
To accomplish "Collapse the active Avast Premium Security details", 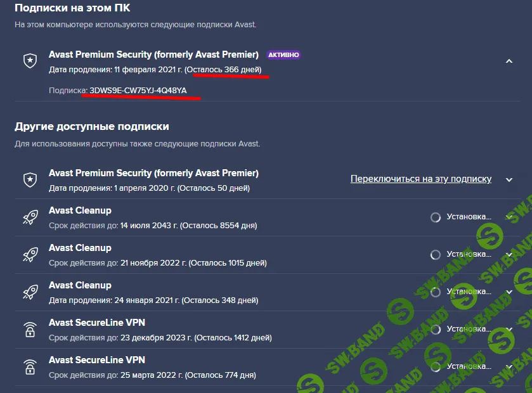I will tap(509, 61).
